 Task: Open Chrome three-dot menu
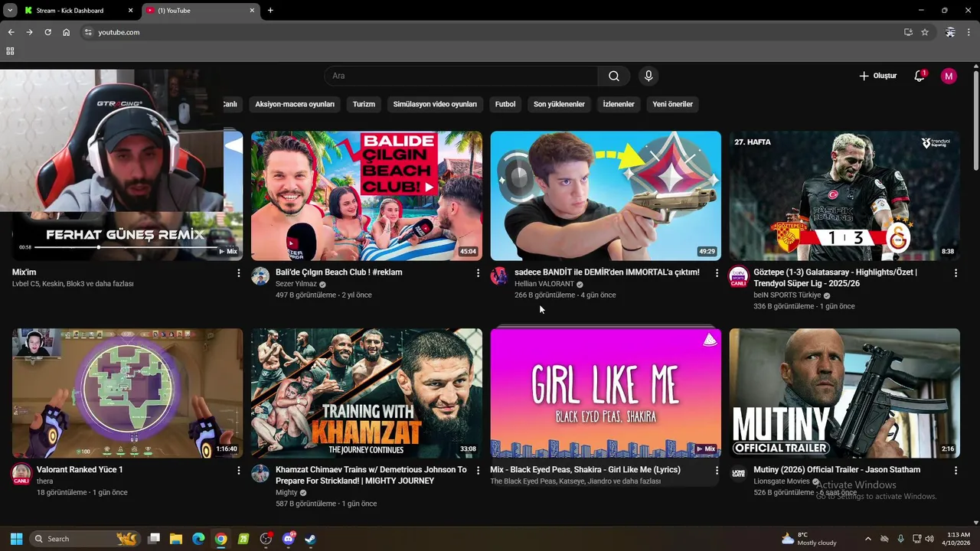(969, 32)
